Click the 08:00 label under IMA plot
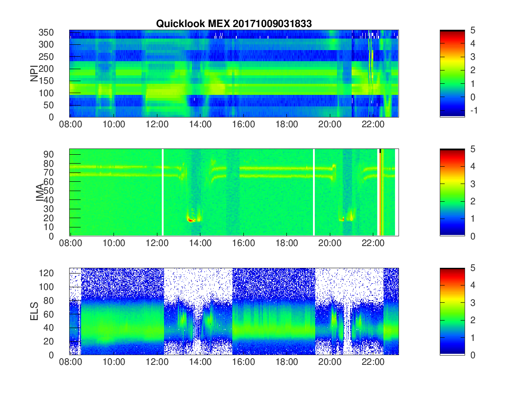The image size is (532, 399). point(70,244)
